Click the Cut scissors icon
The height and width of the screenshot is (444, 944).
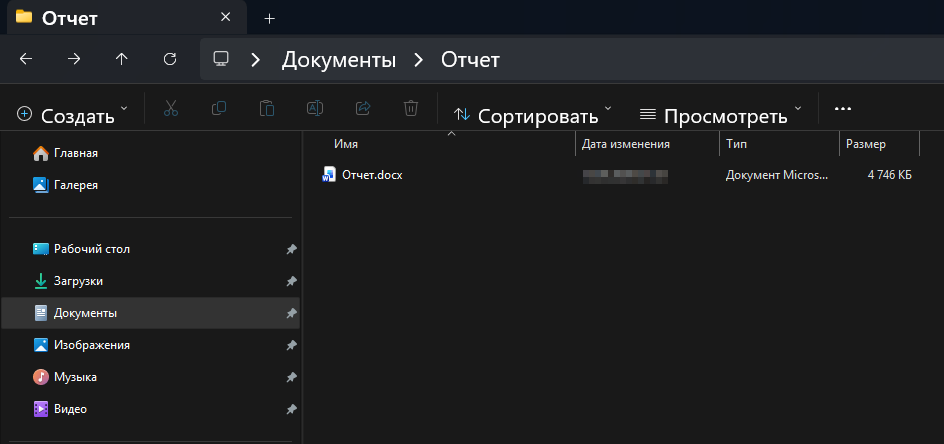click(171, 108)
